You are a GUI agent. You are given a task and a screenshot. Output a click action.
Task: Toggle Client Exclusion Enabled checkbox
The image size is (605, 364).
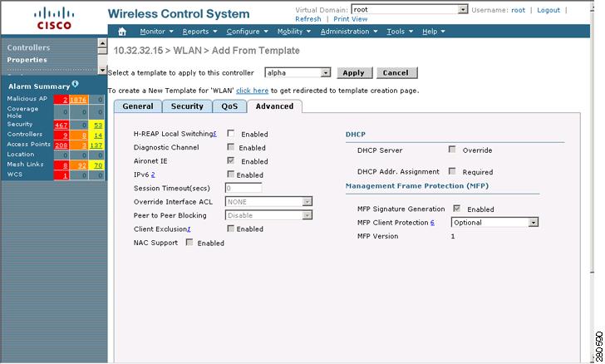coord(231,229)
